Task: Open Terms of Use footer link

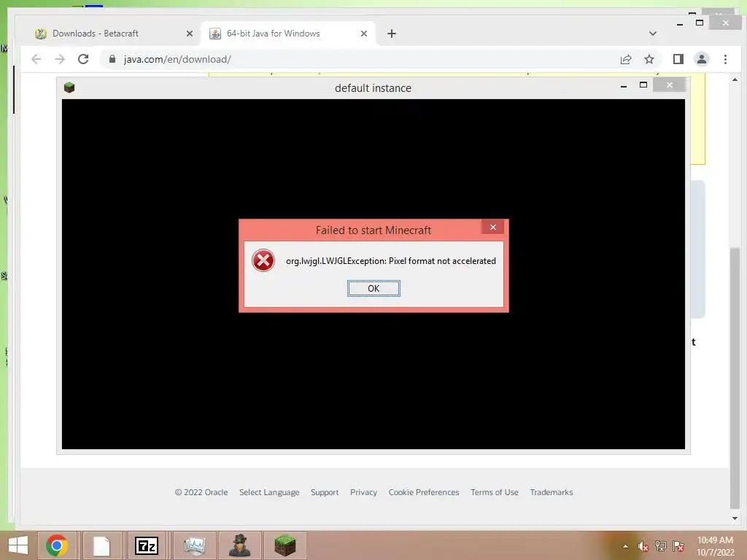Action: (495, 492)
